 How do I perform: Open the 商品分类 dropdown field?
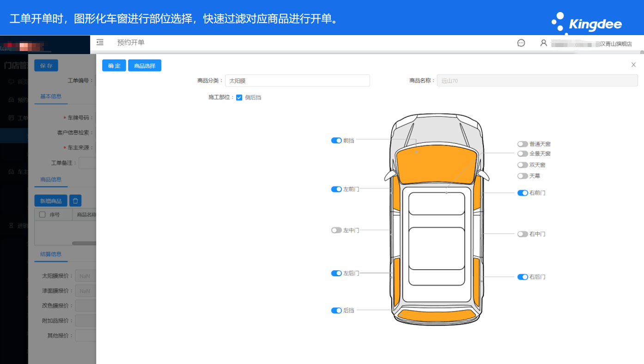pos(297,81)
